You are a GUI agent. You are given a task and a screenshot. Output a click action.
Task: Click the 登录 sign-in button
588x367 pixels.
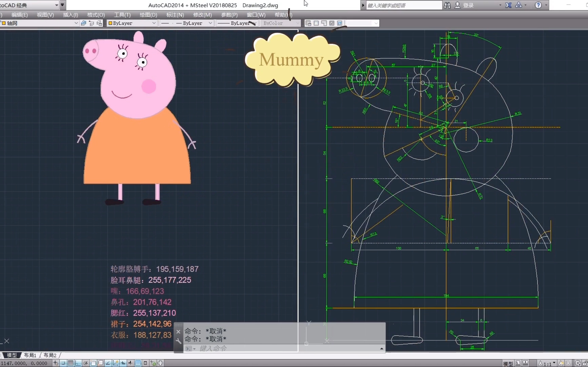[x=468, y=5]
